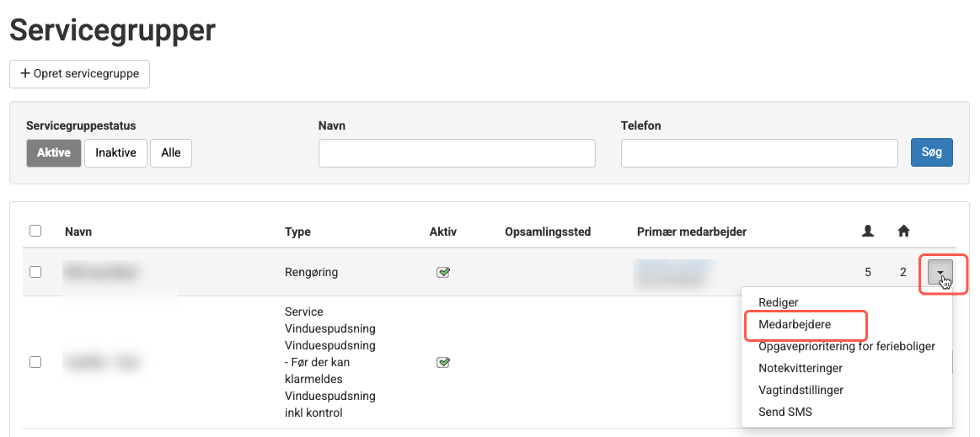Select the Aktive status filter
The image size is (980, 437).
click(54, 153)
